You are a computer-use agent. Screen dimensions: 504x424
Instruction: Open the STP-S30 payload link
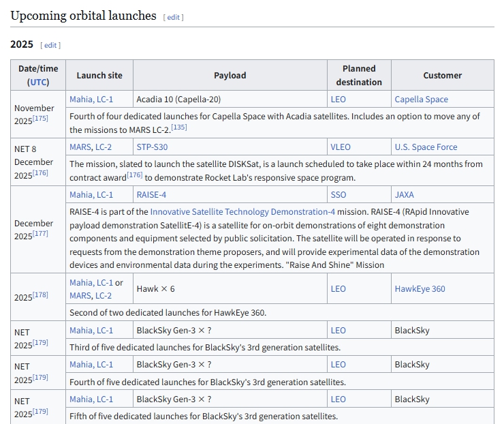(x=152, y=147)
